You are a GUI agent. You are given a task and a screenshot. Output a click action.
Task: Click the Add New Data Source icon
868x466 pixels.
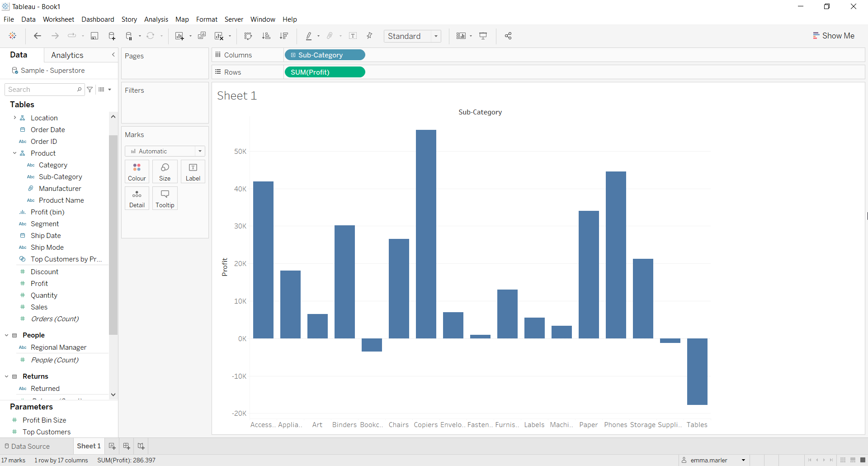coord(112,36)
